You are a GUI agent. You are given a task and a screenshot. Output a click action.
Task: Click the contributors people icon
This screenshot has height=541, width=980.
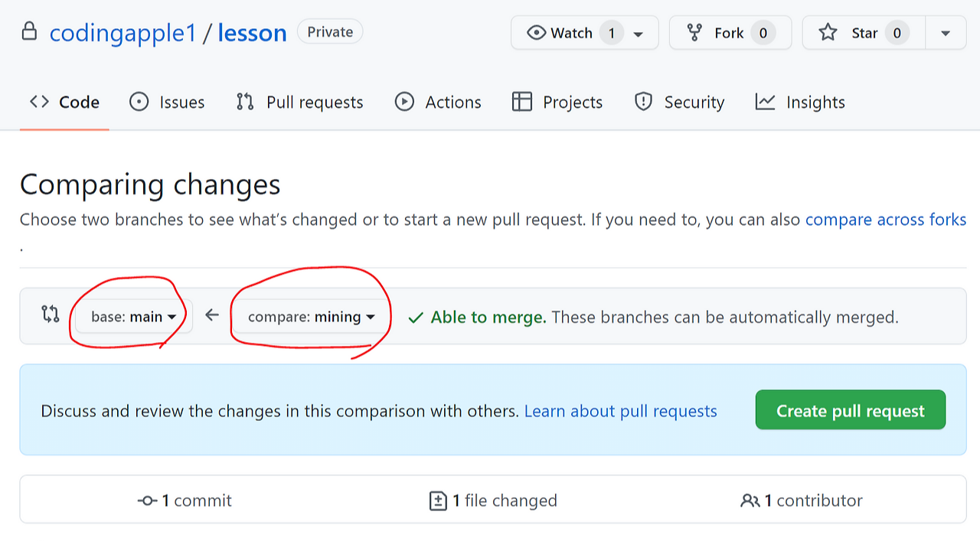click(x=750, y=501)
